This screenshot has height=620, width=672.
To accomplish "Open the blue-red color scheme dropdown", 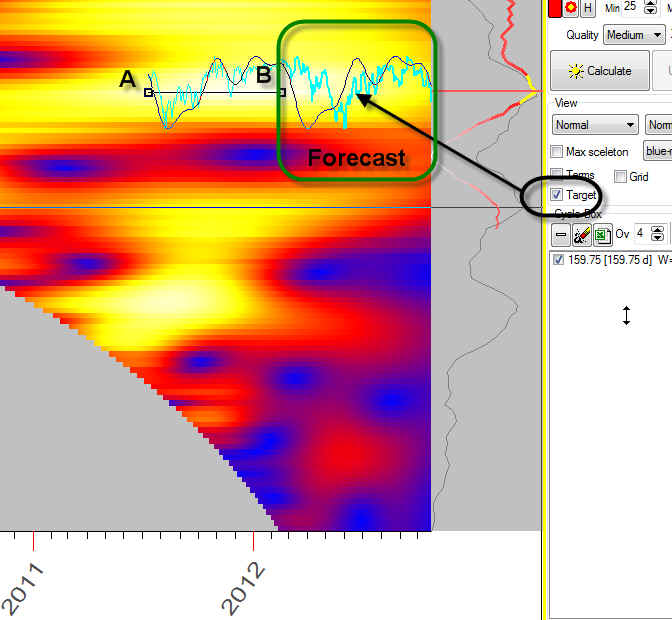I will point(657,151).
